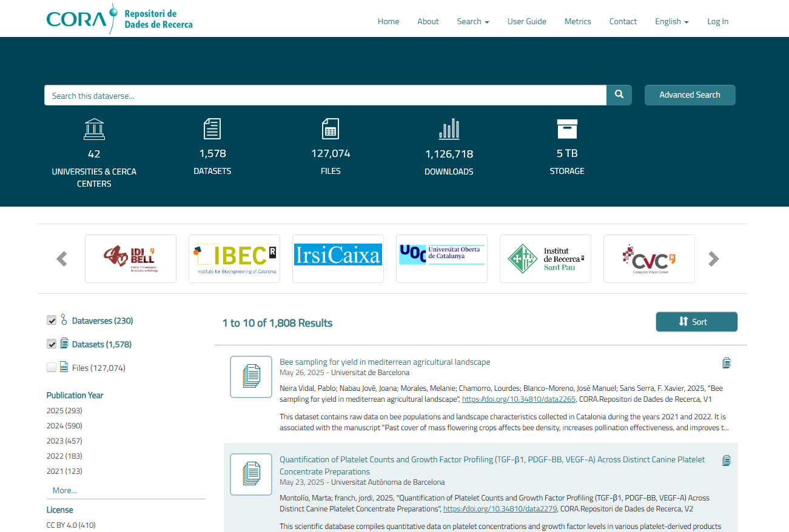Open the IBEC institution logo

[x=234, y=259]
